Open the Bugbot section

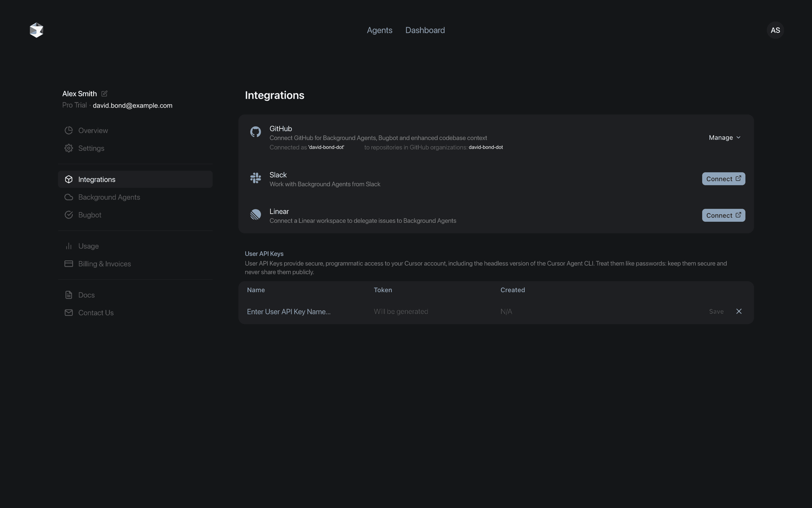(x=135, y=215)
